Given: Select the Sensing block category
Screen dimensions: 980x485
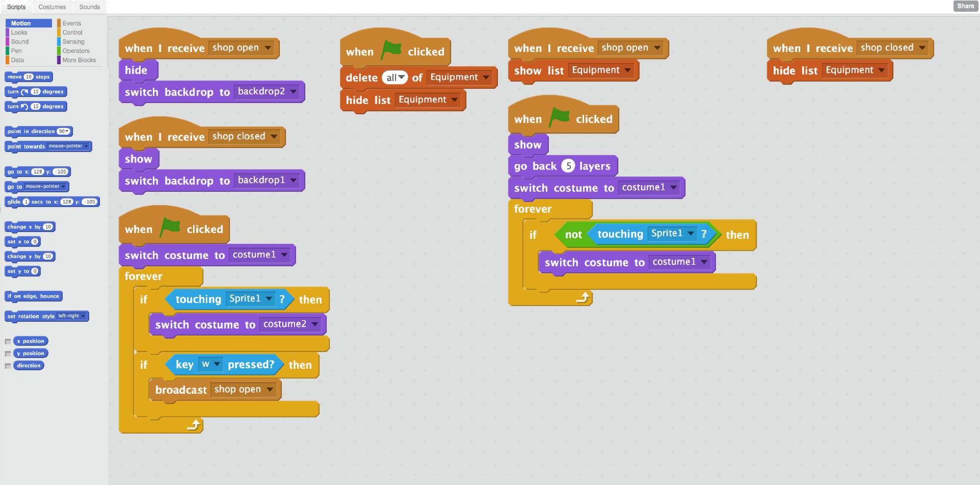Looking at the screenshot, I should [73, 41].
